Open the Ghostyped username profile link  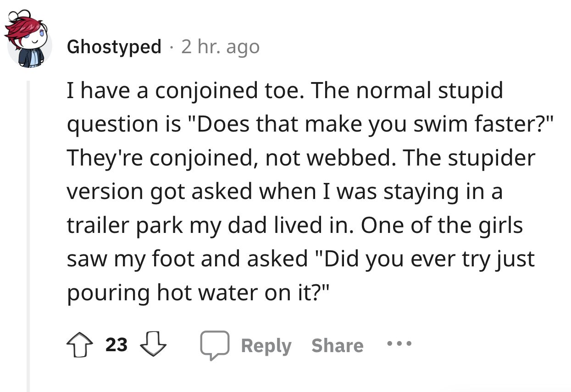[114, 46]
